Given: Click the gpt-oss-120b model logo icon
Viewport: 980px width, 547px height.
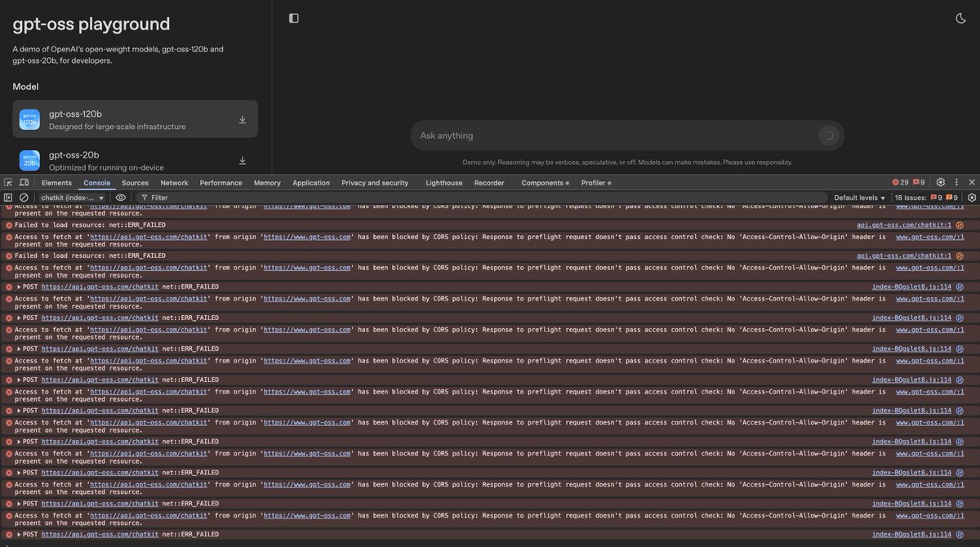Looking at the screenshot, I should pos(30,119).
